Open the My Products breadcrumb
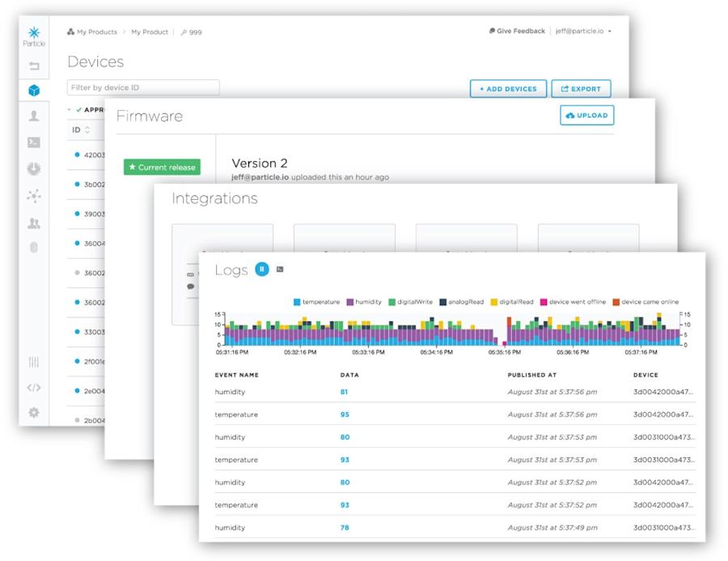728x561 pixels. point(92,32)
